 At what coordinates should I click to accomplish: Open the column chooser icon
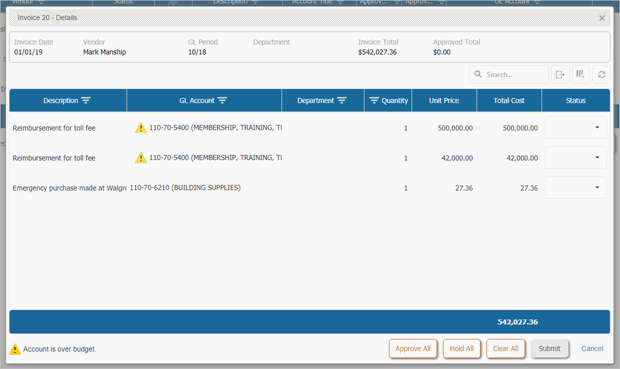(580, 74)
